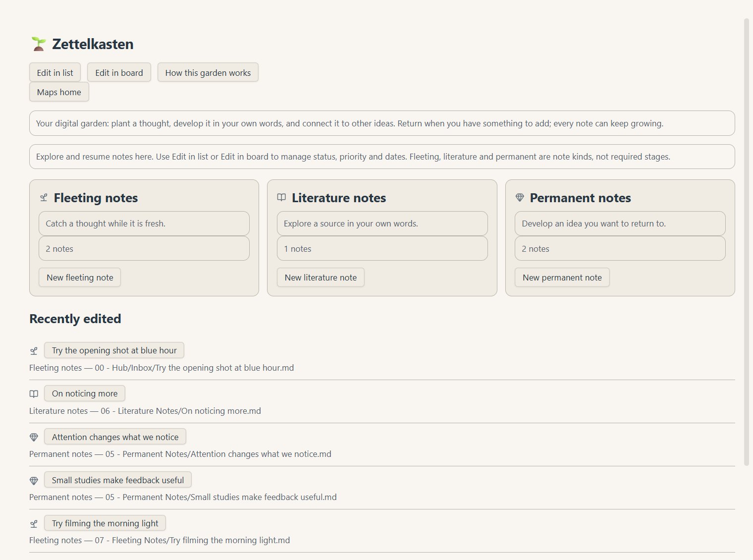Click sprout icon beside Try filming the morning light
Screen dimensions: 753x560
[34, 523]
